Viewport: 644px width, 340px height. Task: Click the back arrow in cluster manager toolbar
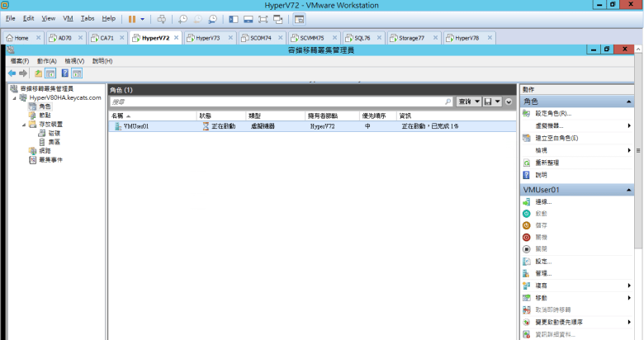[x=12, y=73]
